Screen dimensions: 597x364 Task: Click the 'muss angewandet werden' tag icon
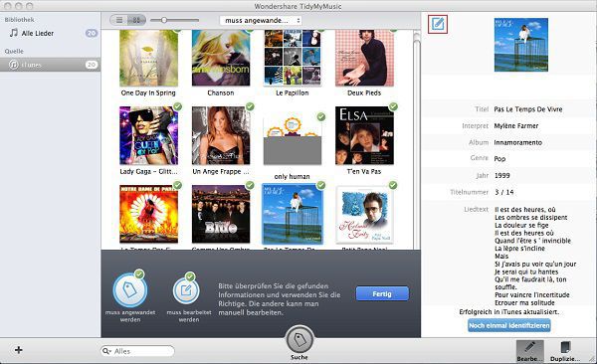point(129,290)
